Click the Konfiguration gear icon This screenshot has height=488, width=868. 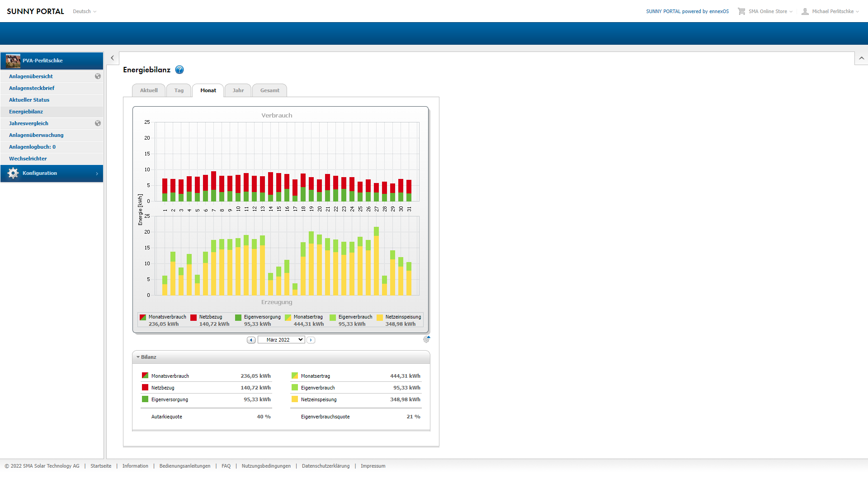pos(13,173)
